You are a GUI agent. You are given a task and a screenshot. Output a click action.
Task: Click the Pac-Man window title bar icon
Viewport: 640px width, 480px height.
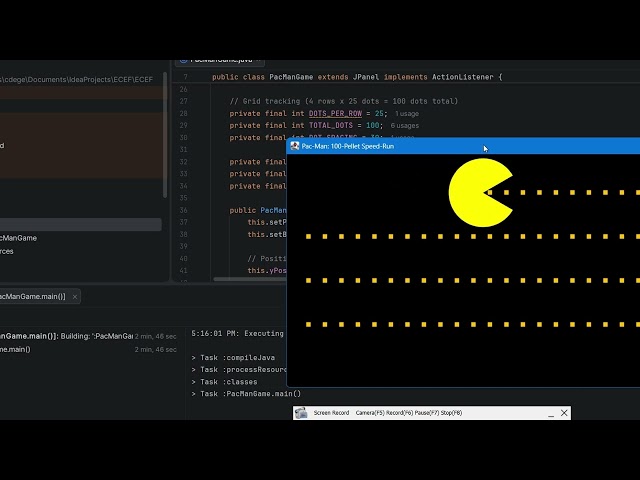point(295,146)
